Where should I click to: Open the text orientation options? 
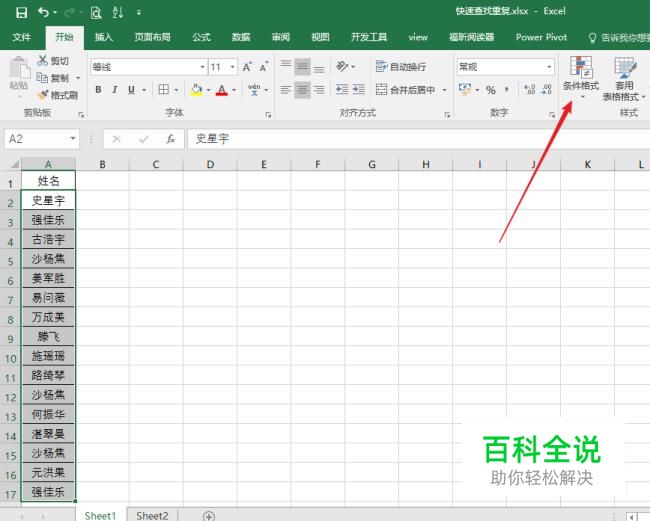pyautogui.click(x=345, y=66)
